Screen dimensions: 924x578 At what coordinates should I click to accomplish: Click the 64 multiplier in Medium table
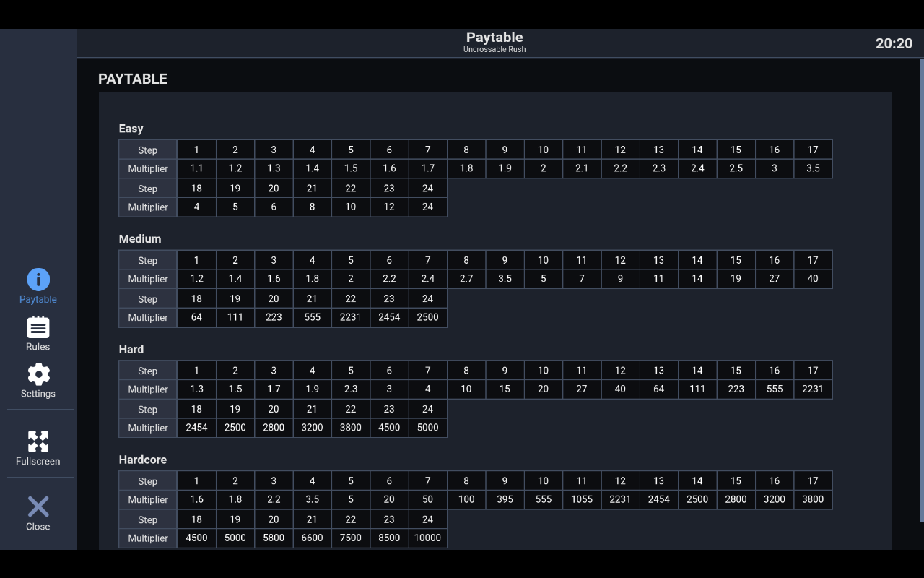click(x=197, y=317)
